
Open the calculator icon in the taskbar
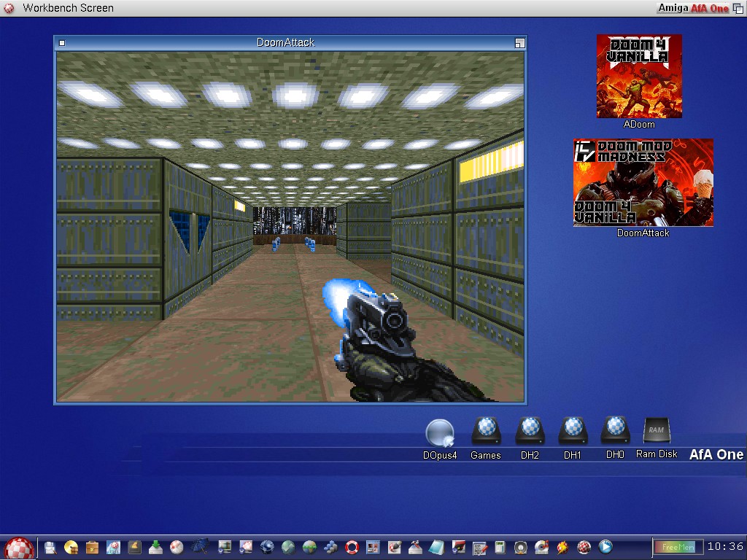tap(500, 547)
